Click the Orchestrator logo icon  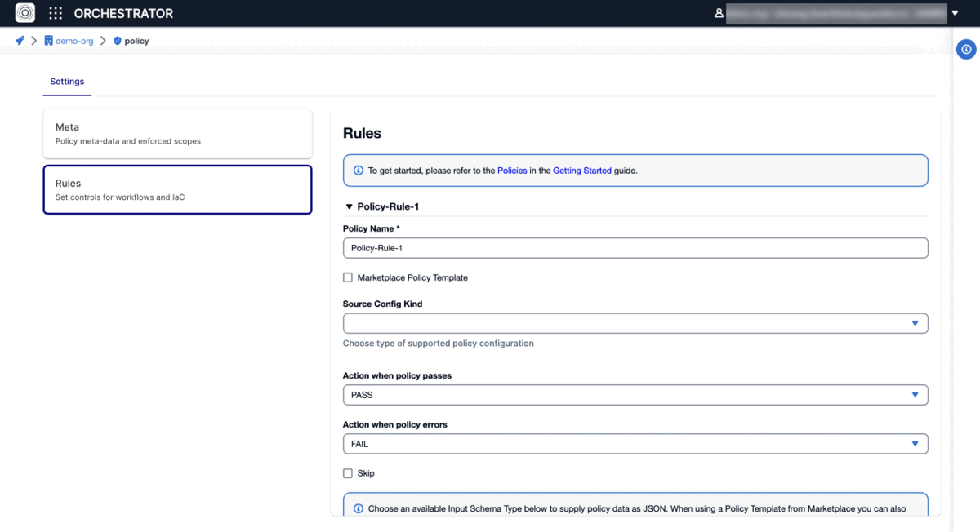point(25,13)
